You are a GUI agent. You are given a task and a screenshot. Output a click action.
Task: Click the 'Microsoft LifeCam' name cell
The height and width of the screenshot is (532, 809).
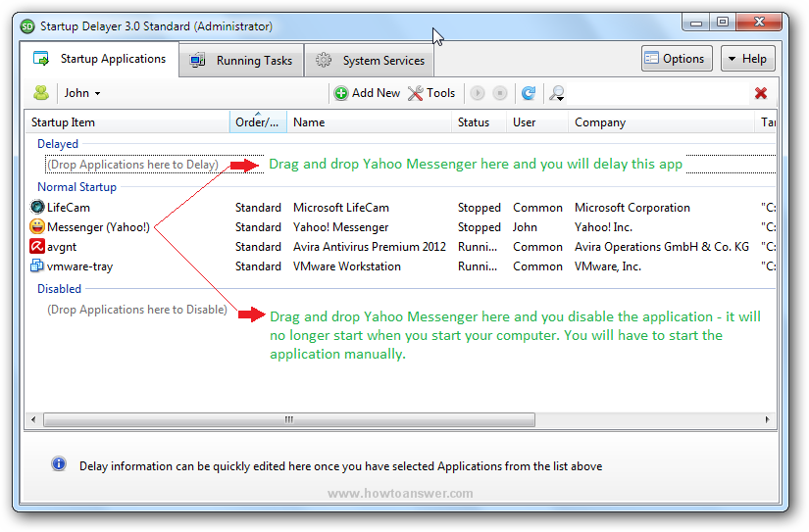coord(341,208)
